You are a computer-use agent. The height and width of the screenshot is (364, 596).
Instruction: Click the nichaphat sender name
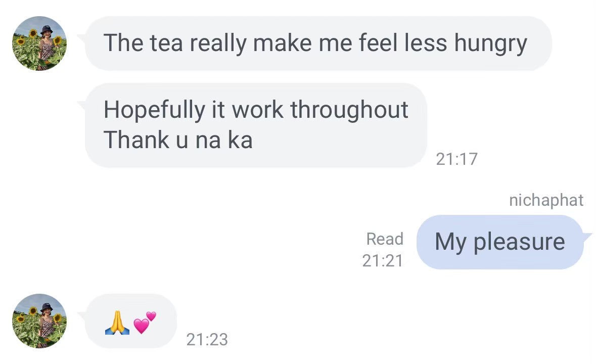click(546, 200)
